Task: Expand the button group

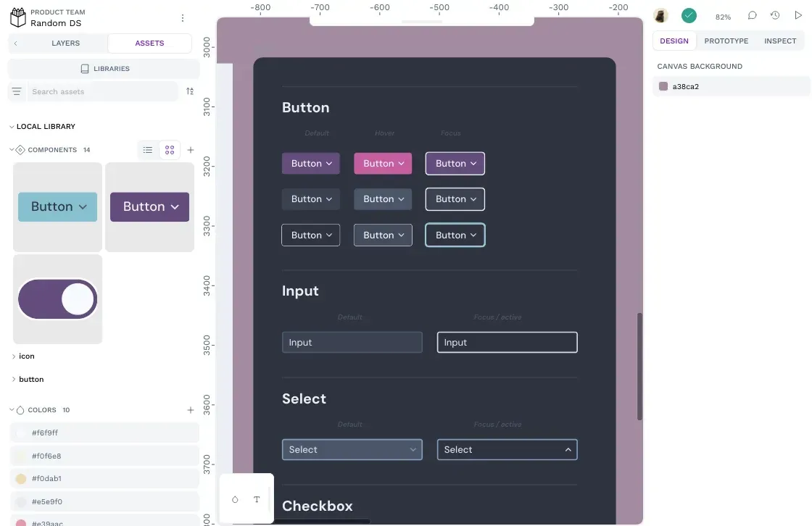Action: pos(14,380)
